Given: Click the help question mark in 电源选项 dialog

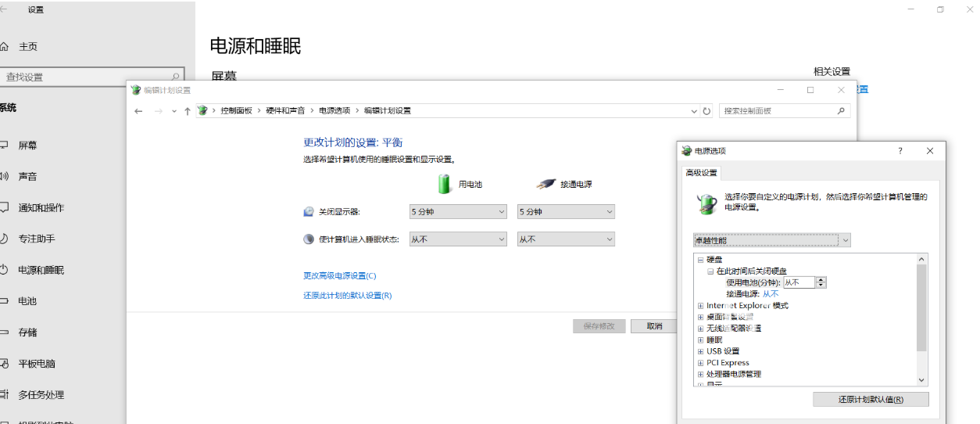Looking at the screenshot, I should (900, 151).
